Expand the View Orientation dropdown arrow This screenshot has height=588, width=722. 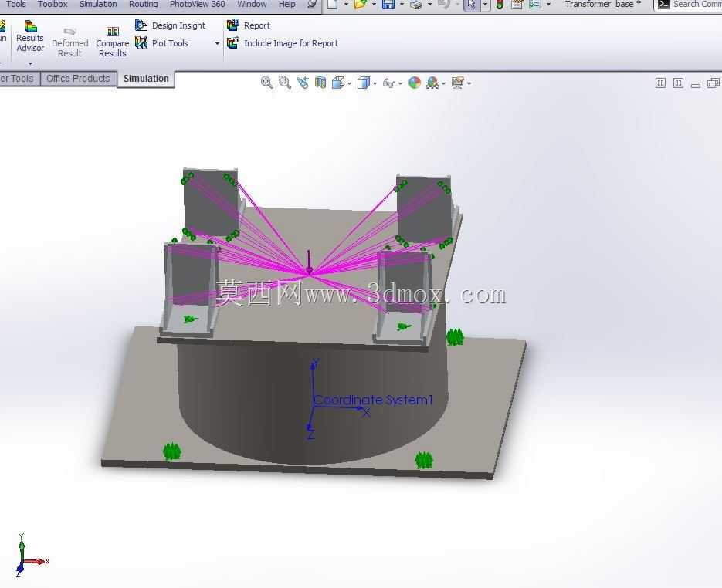[350, 84]
